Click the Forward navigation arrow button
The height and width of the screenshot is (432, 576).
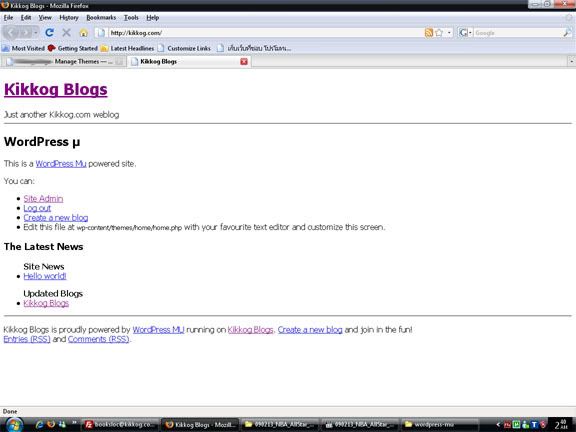(25, 33)
